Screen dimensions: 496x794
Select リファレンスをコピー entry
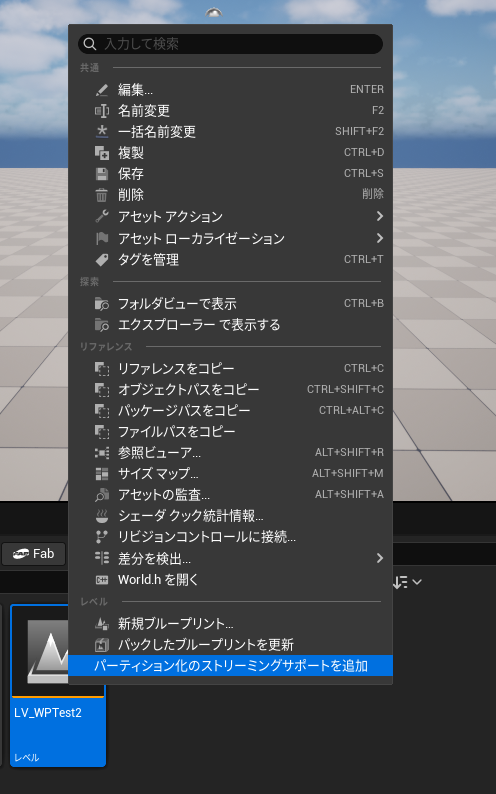(230, 369)
